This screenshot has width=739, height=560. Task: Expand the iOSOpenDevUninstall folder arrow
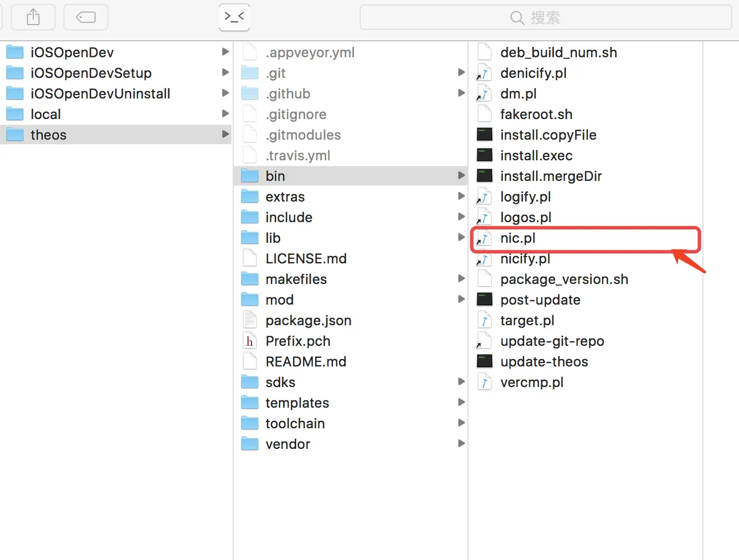click(x=225, y=93)
